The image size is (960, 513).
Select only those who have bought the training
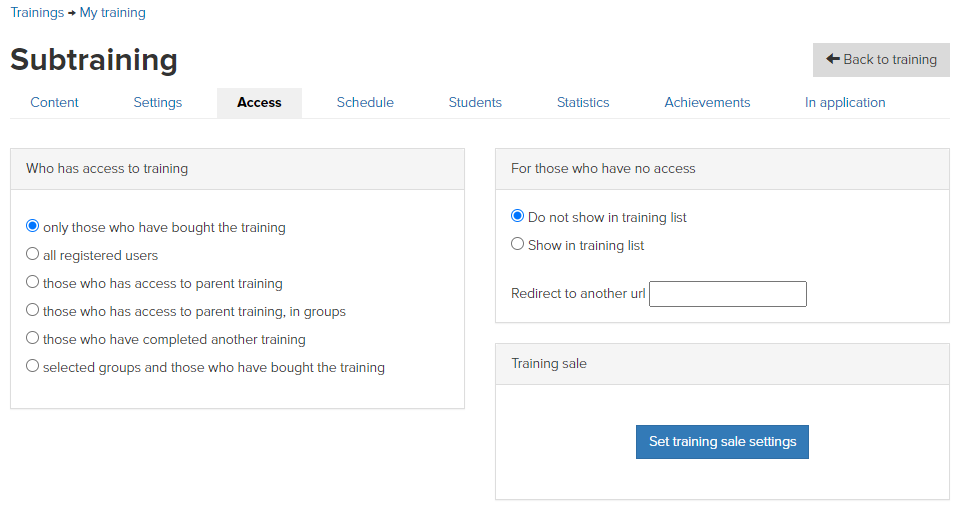tap(32, 226)
